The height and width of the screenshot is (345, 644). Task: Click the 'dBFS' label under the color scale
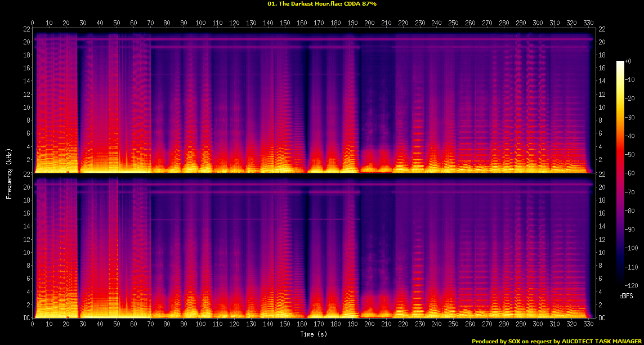click(625, 295)
